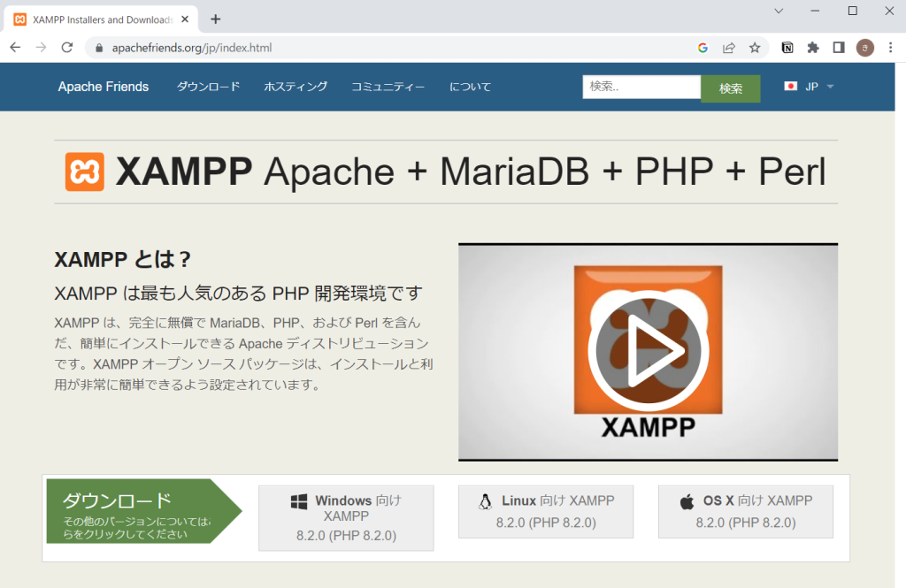
Task: Click the 検索 search input field
Action: coord(641,87)
